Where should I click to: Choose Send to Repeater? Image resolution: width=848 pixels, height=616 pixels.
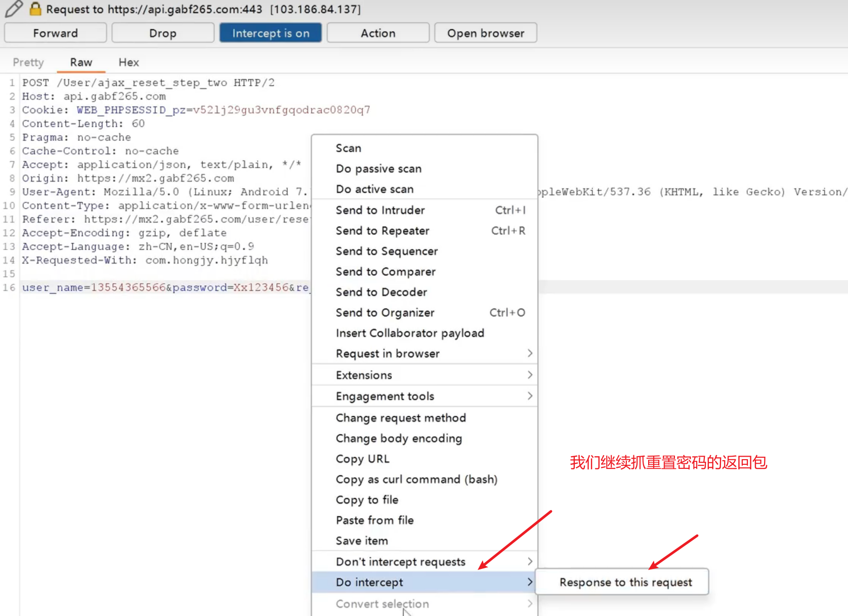click(x=383, y=231)
